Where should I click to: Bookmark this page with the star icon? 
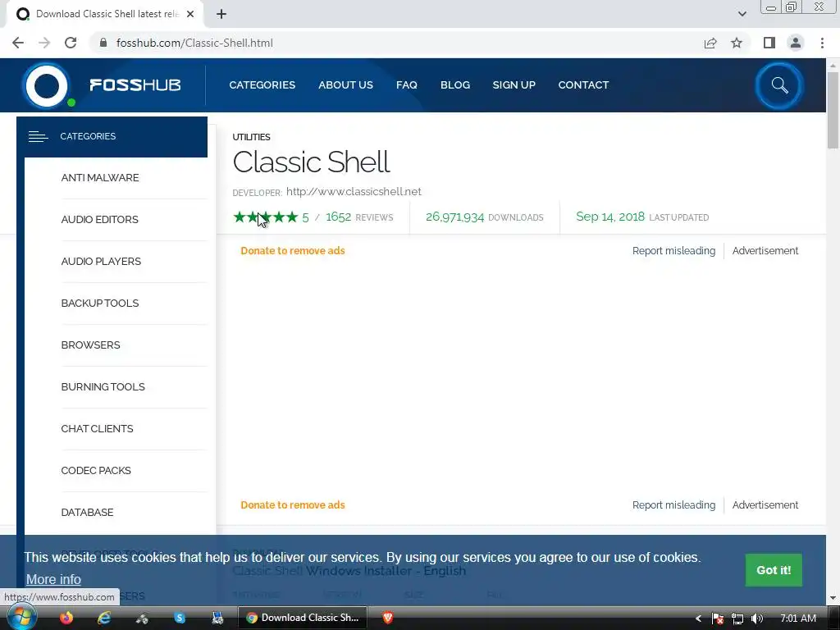[x=737, y=43]
